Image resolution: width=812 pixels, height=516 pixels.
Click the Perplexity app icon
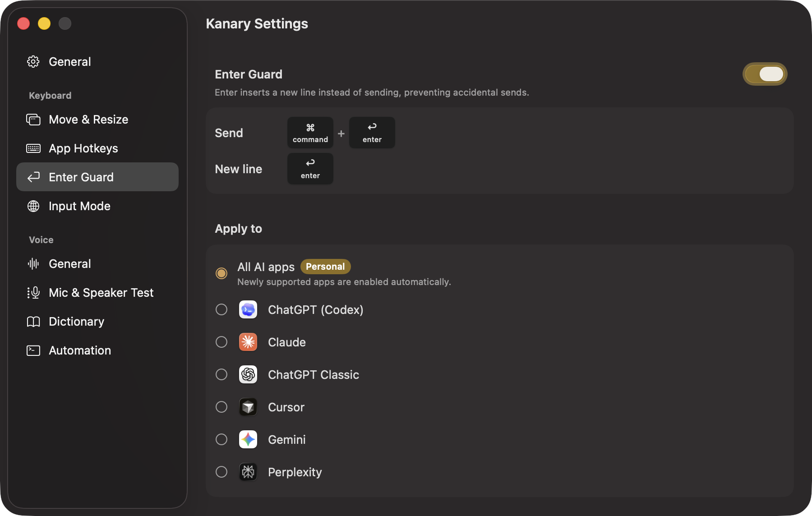click(248, 472)
